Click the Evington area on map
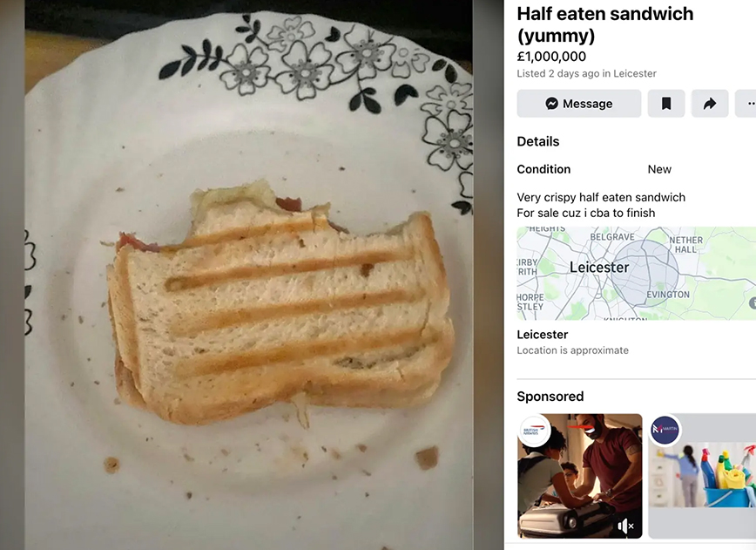This screenshot has height=550, width=756. tap(668, 295)
